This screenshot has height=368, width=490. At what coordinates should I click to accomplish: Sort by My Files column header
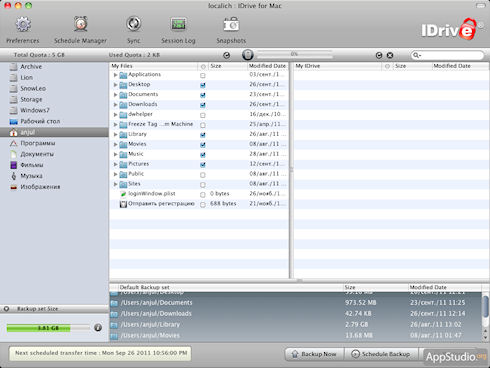pyautogui.click(x=153, y=66)
